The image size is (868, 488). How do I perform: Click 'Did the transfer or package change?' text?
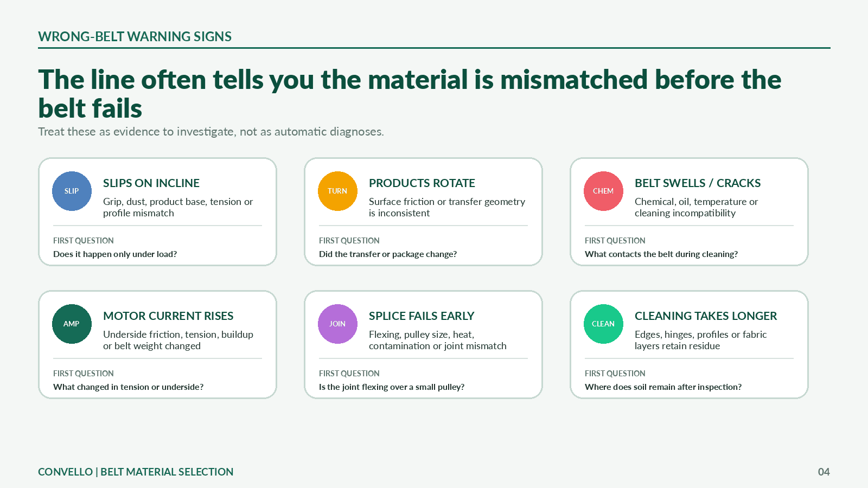(x=388, y=254)
